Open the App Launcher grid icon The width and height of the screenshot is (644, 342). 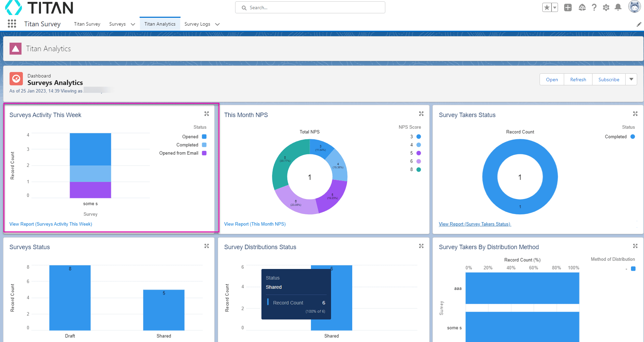[12, 24]
